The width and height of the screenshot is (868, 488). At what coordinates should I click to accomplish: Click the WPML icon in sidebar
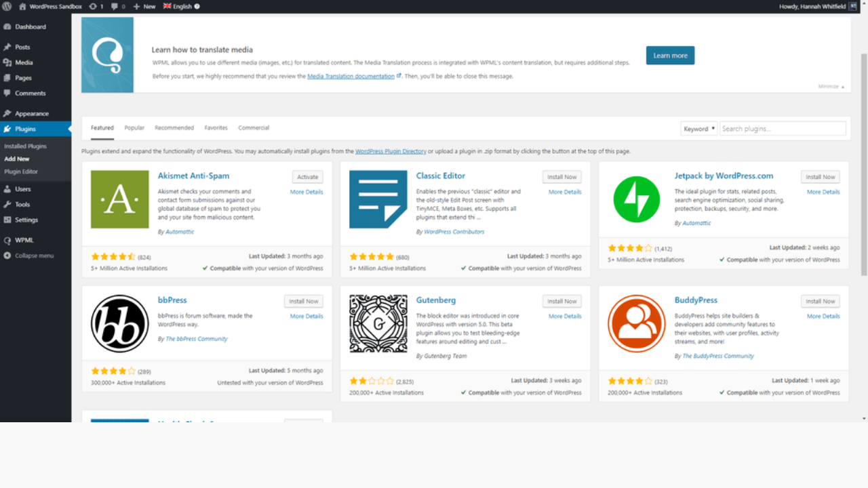[x=7, y=241]
